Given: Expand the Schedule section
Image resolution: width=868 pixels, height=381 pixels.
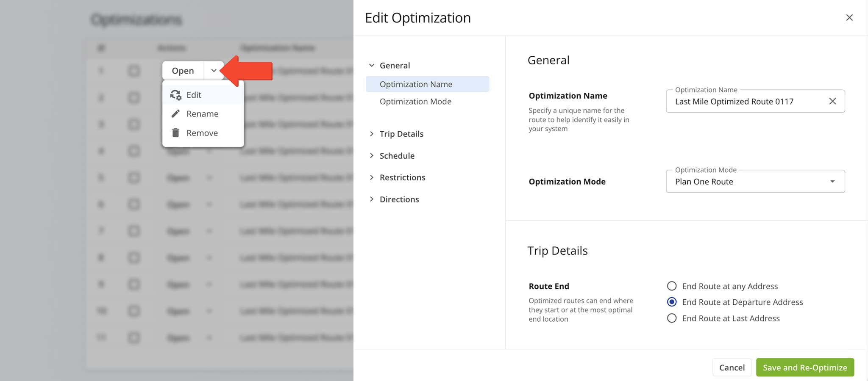Looking at the screenshot, I should 372,156.
